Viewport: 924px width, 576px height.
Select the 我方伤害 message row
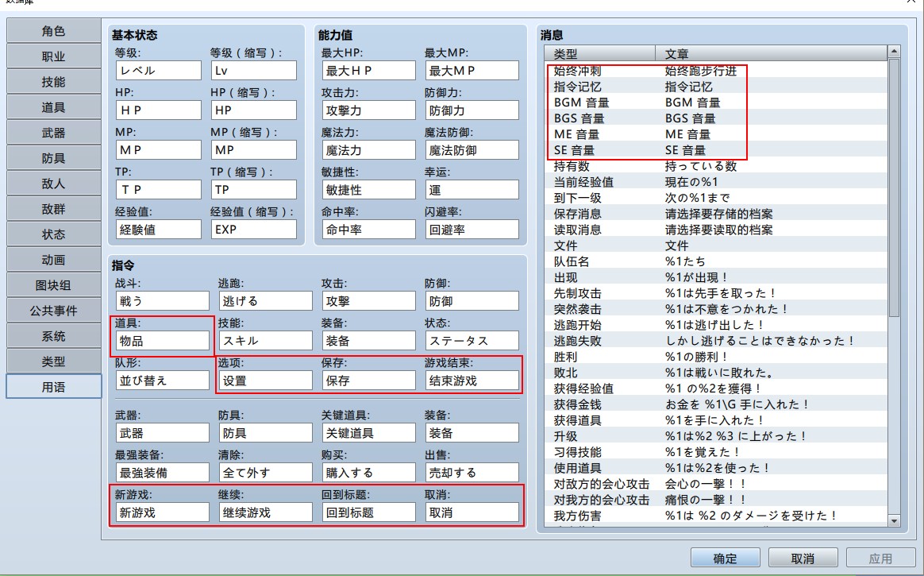[716, 516]
